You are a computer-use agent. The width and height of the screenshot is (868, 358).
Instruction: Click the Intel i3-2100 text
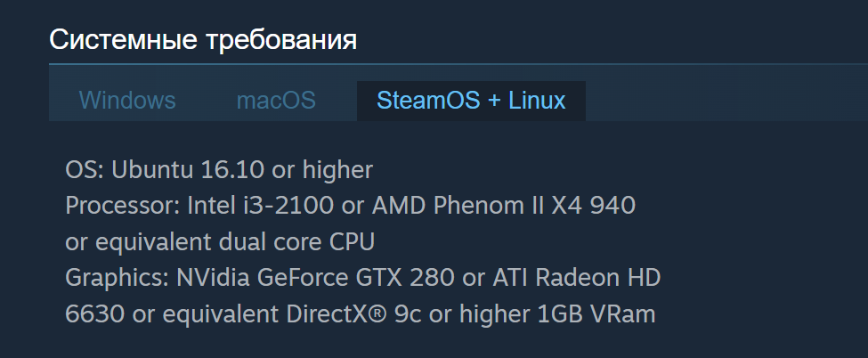click(x=261, y=206)
